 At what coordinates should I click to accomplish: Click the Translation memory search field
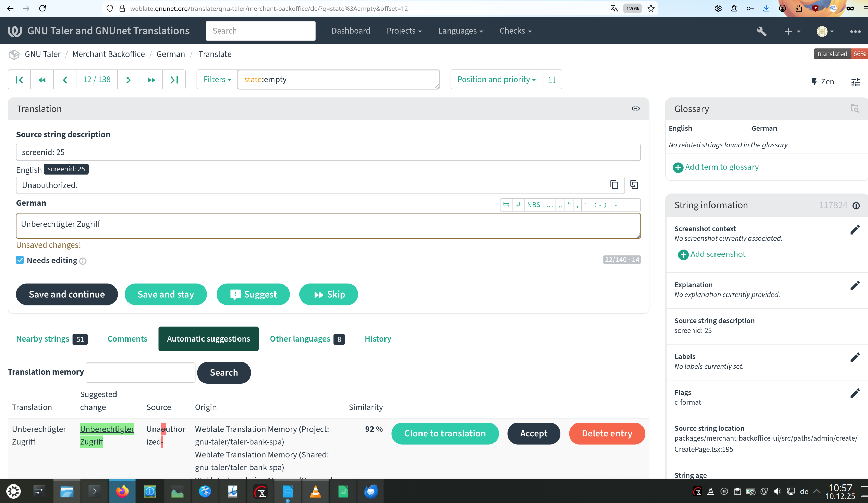[140, 372]
